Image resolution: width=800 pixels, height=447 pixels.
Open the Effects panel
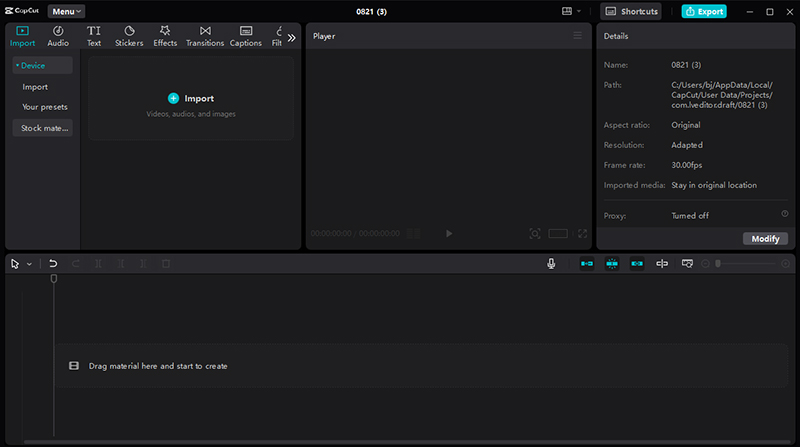pyautogui.click(x=165, y=36)
